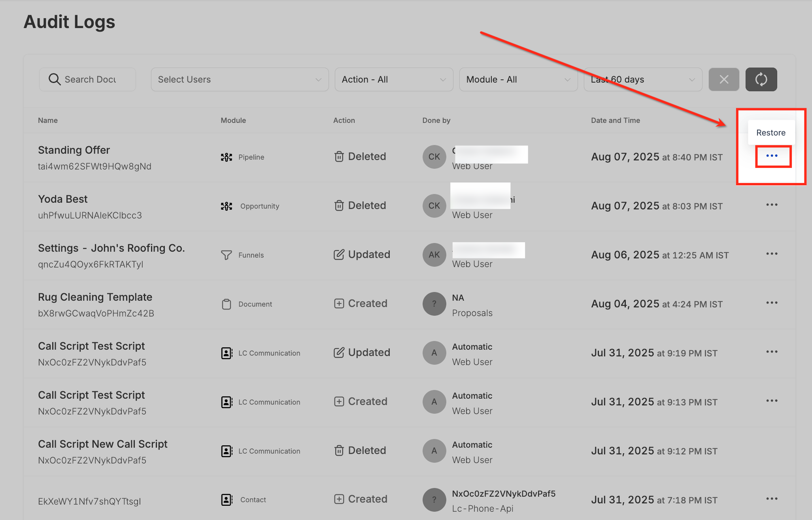This screenshot has width=812, height=520.
Task: Click the Funnels module filter icon
Action: click(226, 255)
